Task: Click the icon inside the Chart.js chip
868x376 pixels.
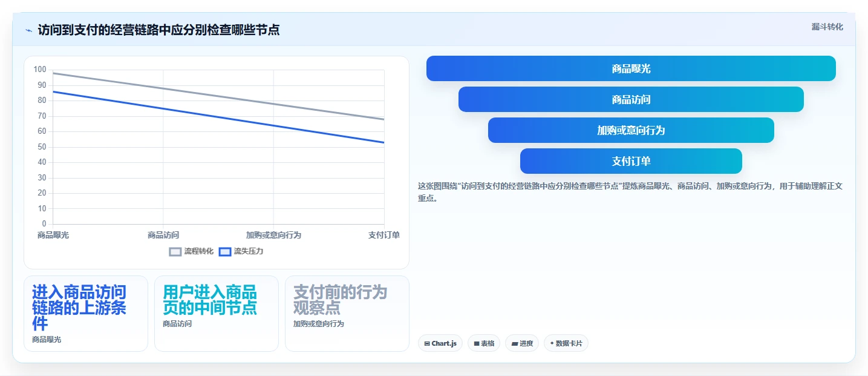Action: pos(427,343)
